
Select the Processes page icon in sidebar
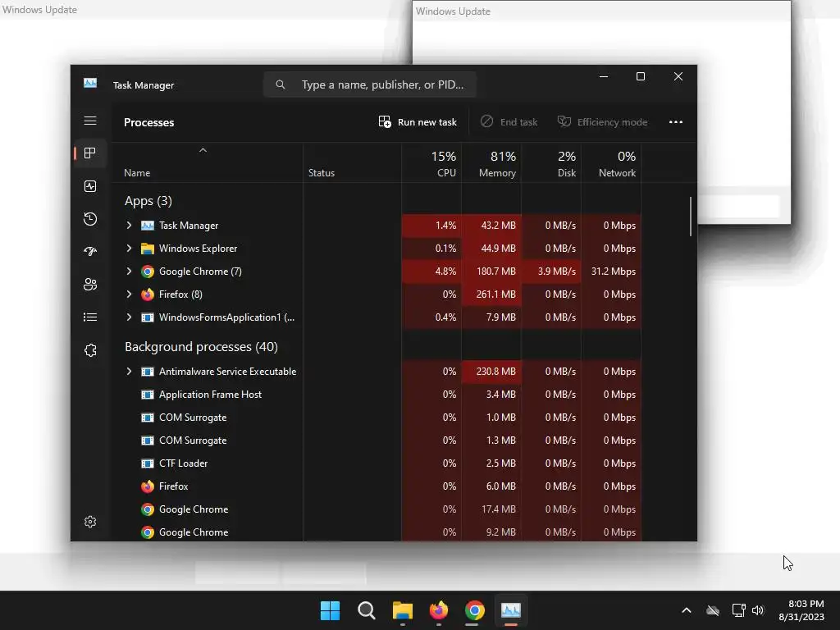click(x=90, y=153)
